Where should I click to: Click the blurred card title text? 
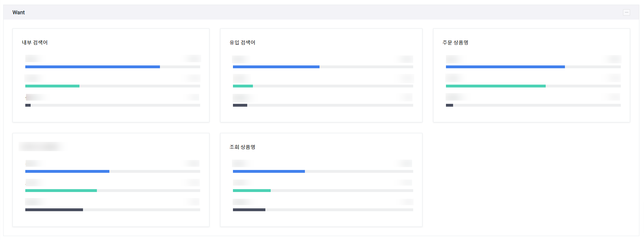[x=41, y=146]
